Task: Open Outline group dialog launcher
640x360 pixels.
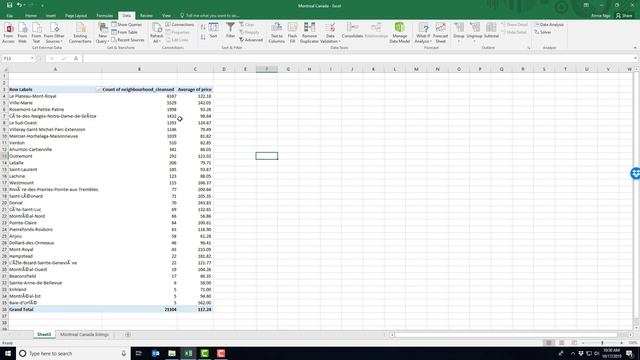Action: [529, 48]
